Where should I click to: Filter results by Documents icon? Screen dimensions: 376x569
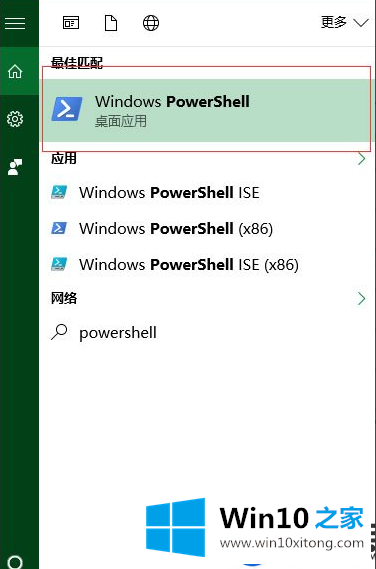[111, 23]
